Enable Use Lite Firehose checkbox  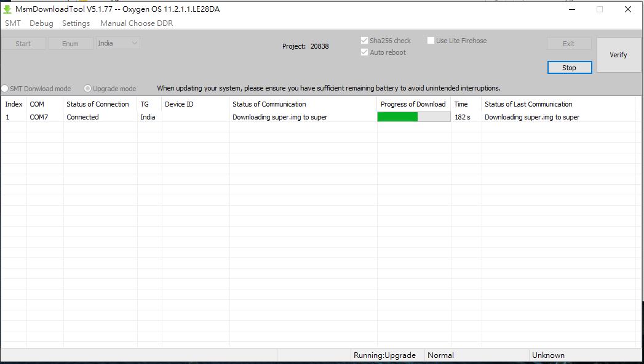[x=431, y=40]
